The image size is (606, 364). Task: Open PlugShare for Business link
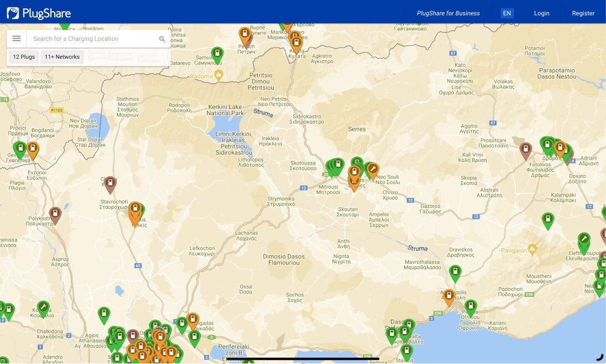(448, 13)
